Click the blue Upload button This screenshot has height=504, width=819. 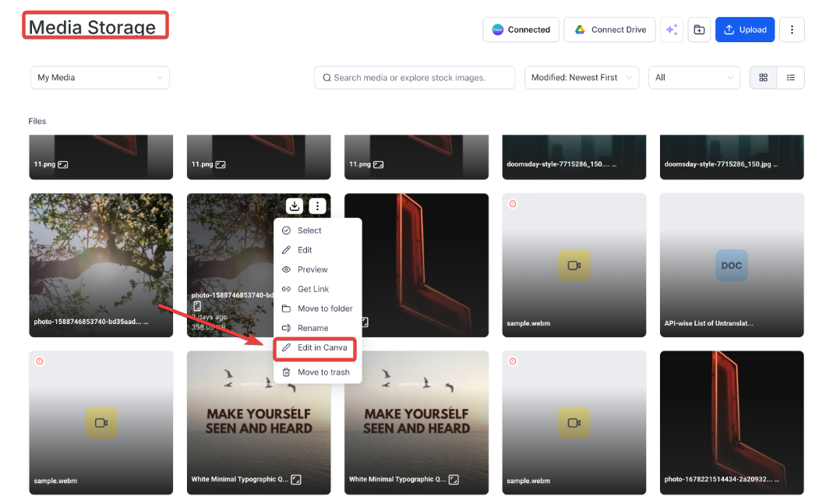pyautogui.click(x=744, y=30)
